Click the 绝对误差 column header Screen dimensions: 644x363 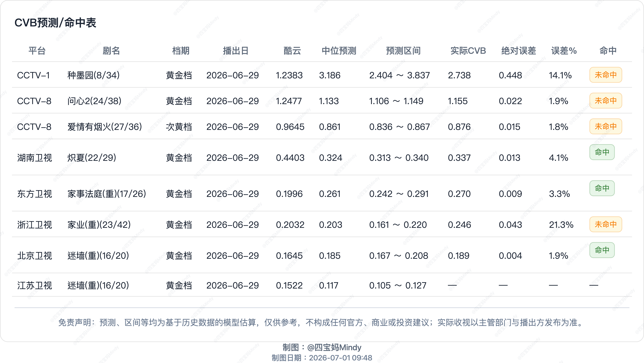tap(519, 51)
